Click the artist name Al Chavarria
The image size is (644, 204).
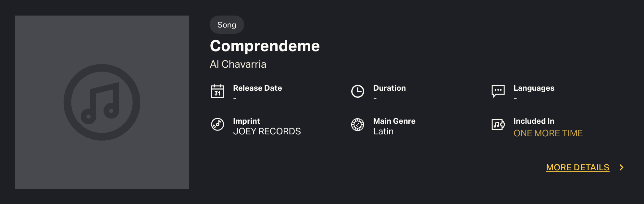click(x=238, y=64)
